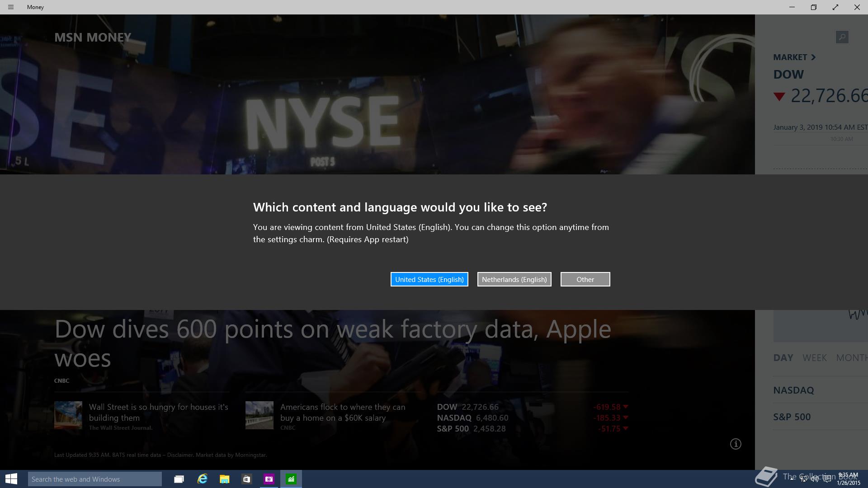
Task: Open the hamburger menu in Money
Action: click(11, 7)
